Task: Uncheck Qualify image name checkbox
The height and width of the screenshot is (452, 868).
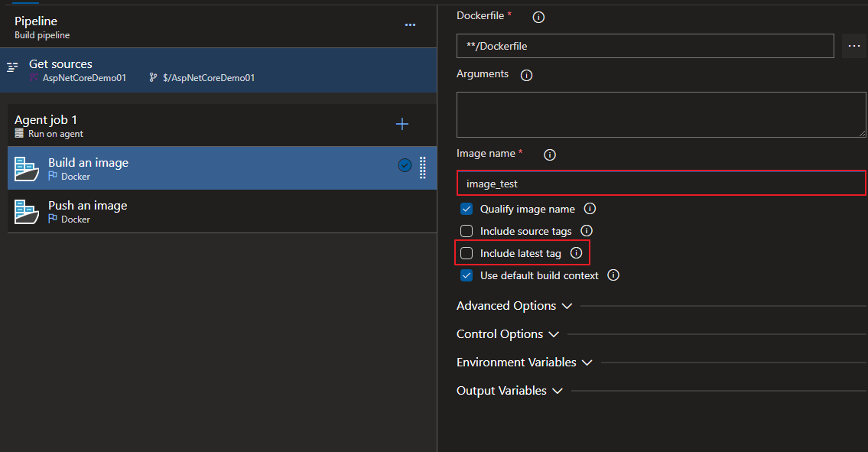Action: [x=467, y=209]
